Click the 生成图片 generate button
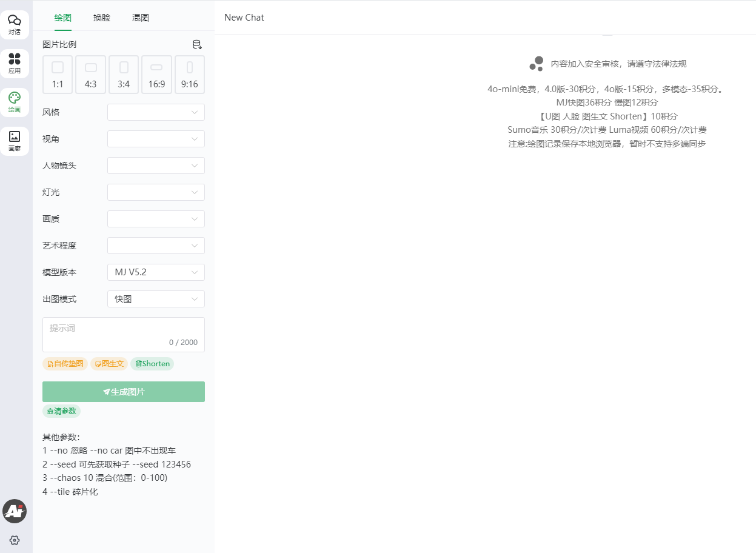 point(124,392)
